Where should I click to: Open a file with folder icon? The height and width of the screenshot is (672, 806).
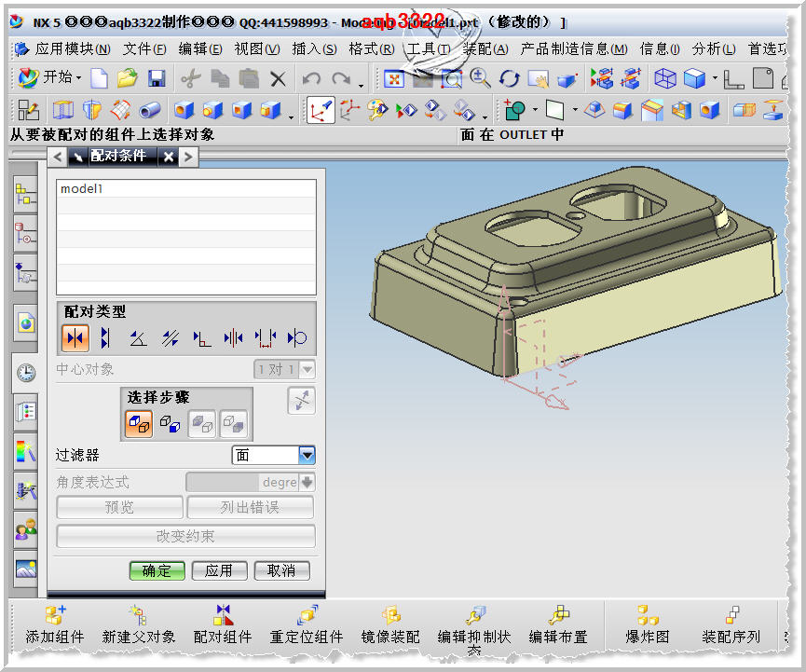tap(127, 78)
